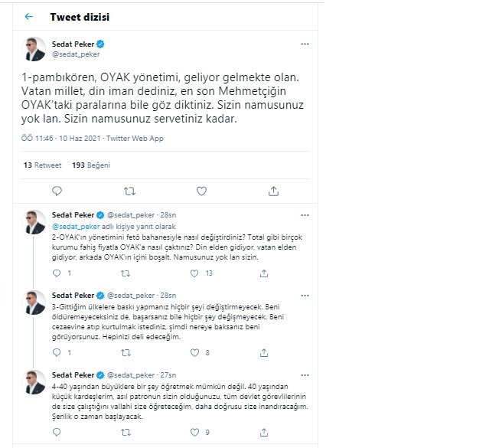Share the tweet starting 4-40 yaşından
Image resolution: width=499 pixels, height=448 pixels.
[x=264, y=432]
